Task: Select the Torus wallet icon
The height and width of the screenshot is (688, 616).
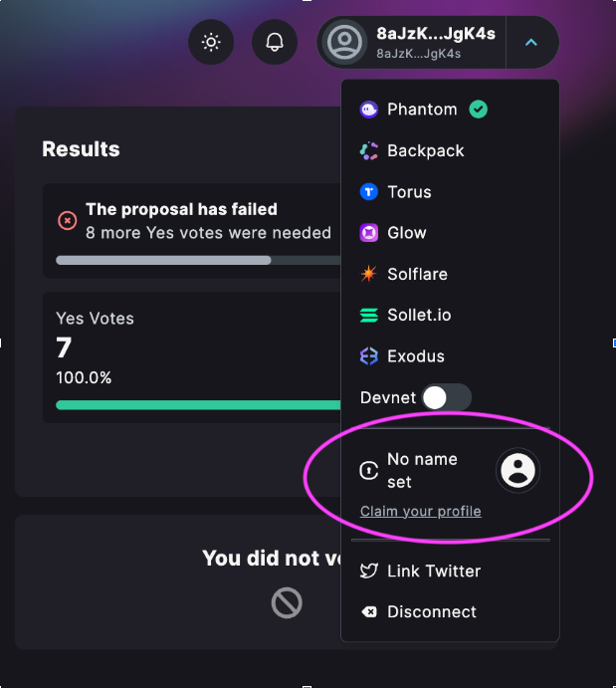Action: point(369,192)
